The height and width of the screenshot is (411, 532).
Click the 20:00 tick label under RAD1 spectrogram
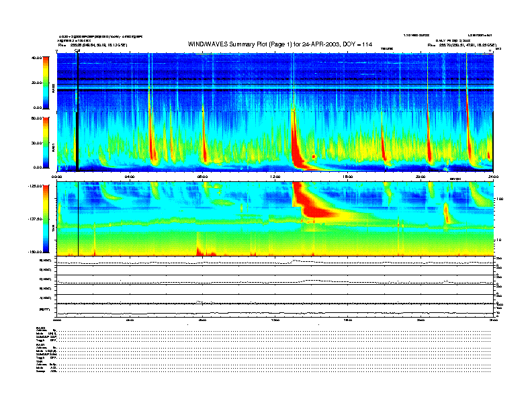pos(420,177)
